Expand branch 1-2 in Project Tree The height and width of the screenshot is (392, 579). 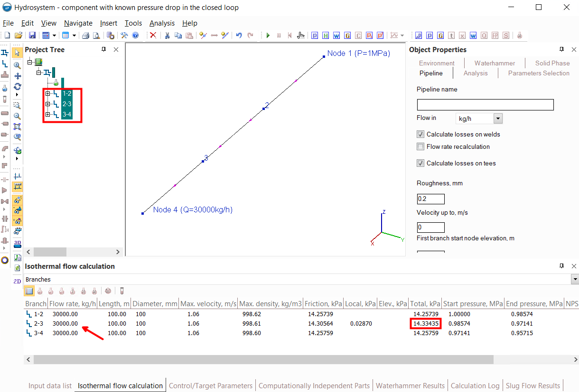[x=47, y=93]
